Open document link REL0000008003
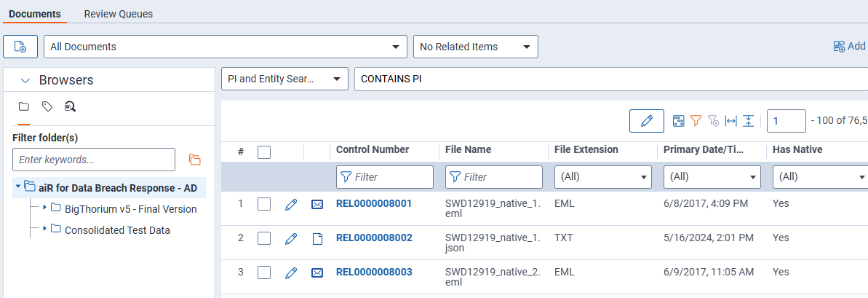The height and width of the screenshot is (298, 868). (x=374, y=272)
